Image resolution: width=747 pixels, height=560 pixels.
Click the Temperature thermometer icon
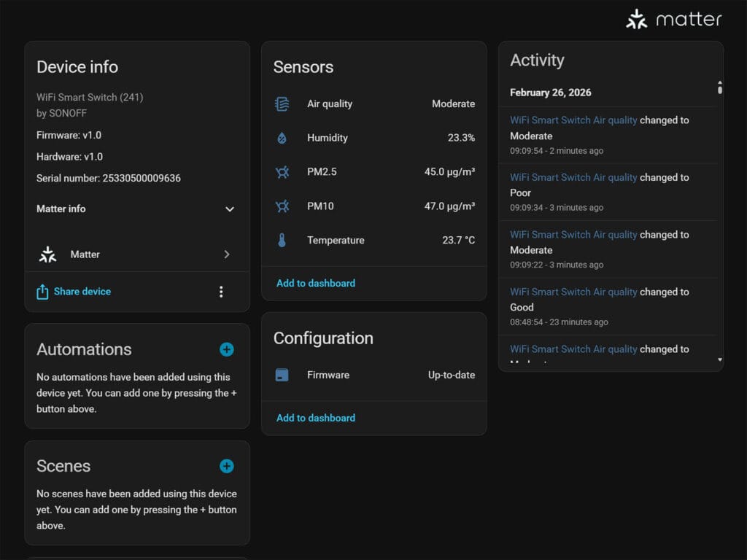pyautogui.click(x=282, y=240)
